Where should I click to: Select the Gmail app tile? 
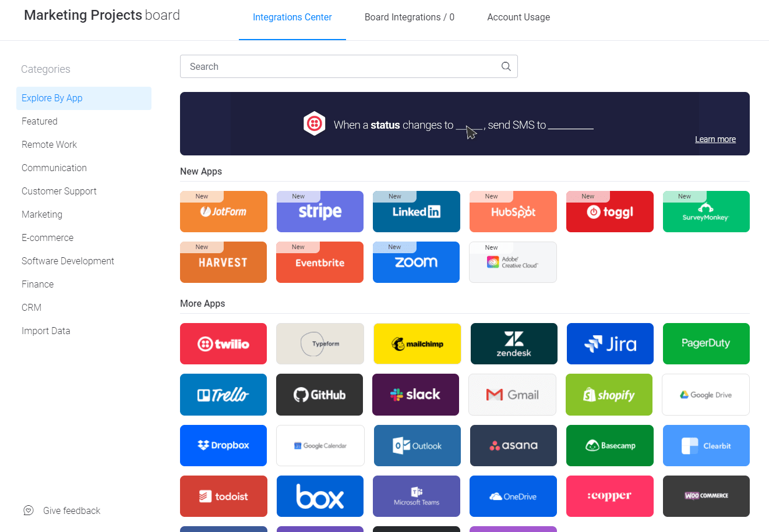coord(513,395)
